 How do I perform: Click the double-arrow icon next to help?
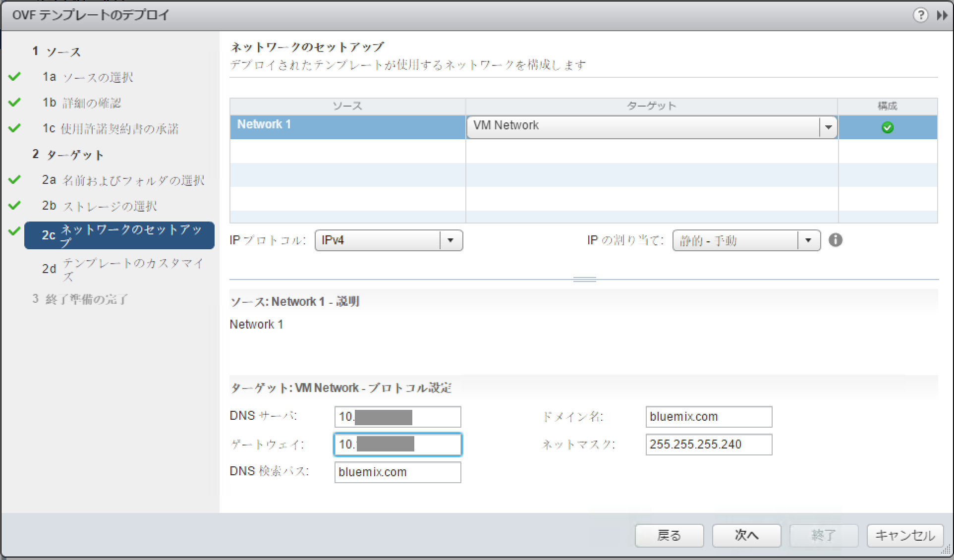(942, 15)
